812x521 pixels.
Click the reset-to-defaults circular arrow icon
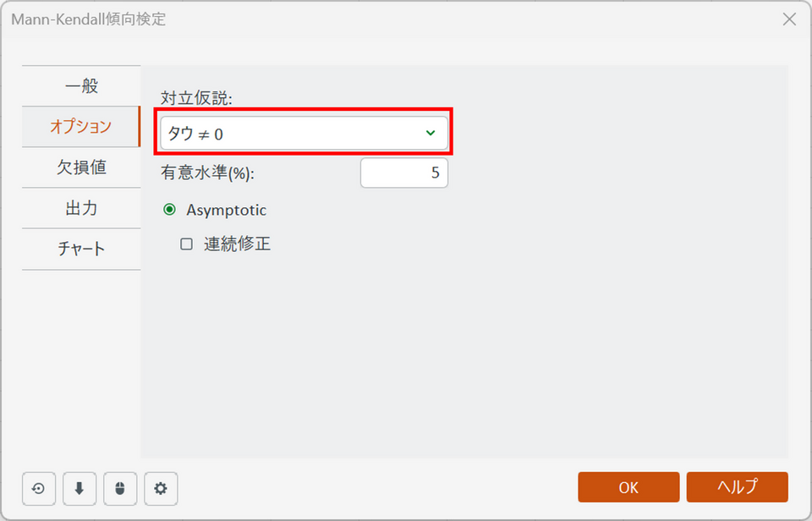click(39, 488)
